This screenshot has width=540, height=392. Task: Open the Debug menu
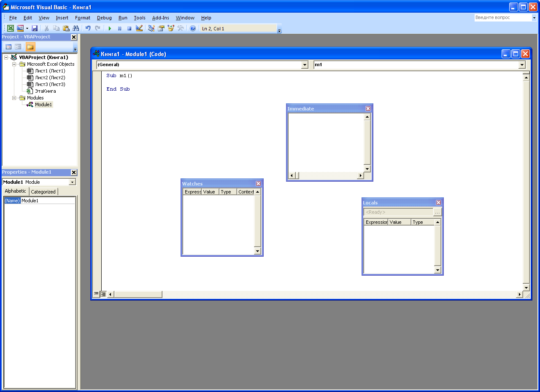coord(104,18)
